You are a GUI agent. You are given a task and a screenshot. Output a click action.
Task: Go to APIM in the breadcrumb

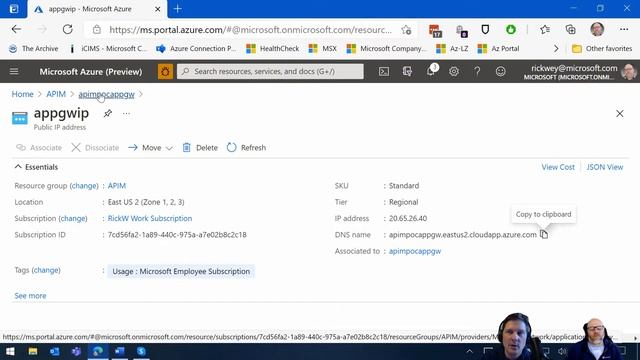(56, 94)
